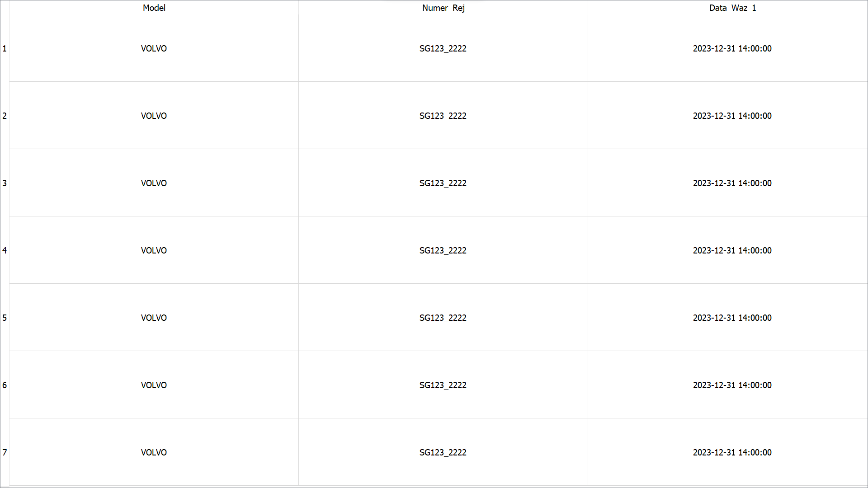Select the SG123_2222 cell in row 7
Viewport: 868px width, 488px height.
coord(443,452)
